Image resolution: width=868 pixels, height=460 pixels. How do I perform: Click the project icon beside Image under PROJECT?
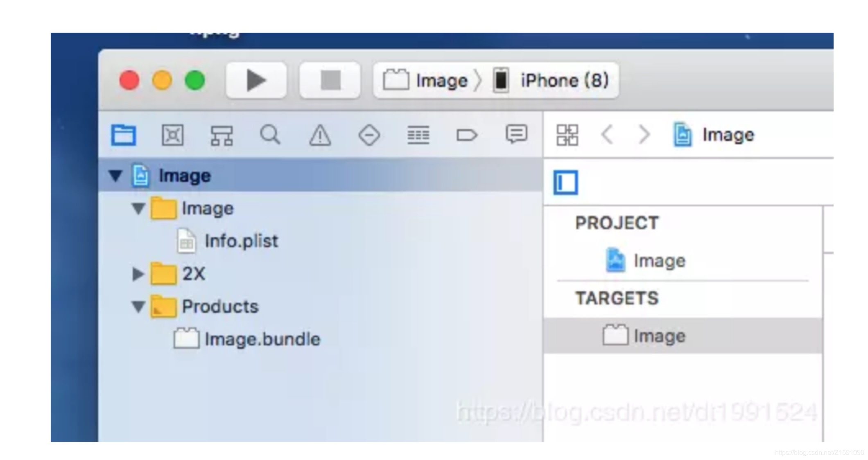615,260
